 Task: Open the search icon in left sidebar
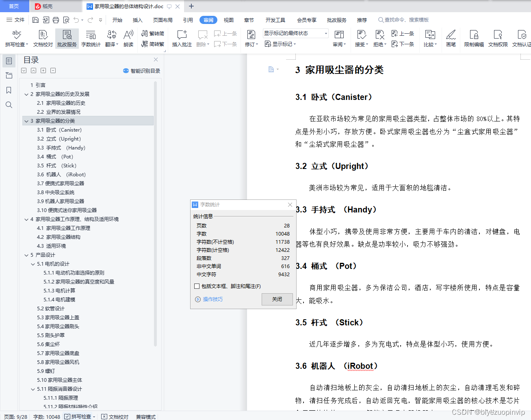pos(9,105)
